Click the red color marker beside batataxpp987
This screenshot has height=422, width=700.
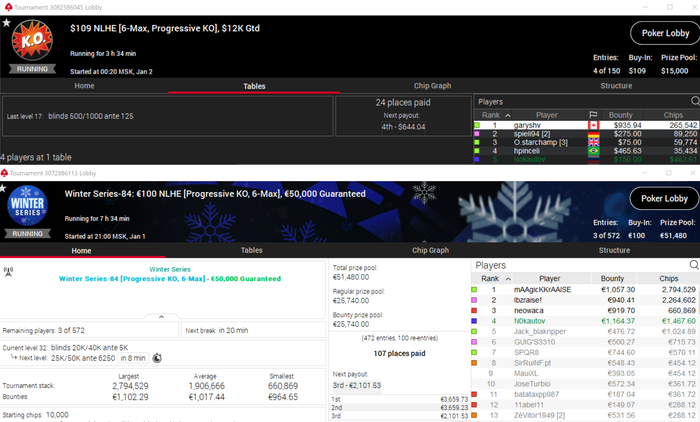click(x=474, y=394)
